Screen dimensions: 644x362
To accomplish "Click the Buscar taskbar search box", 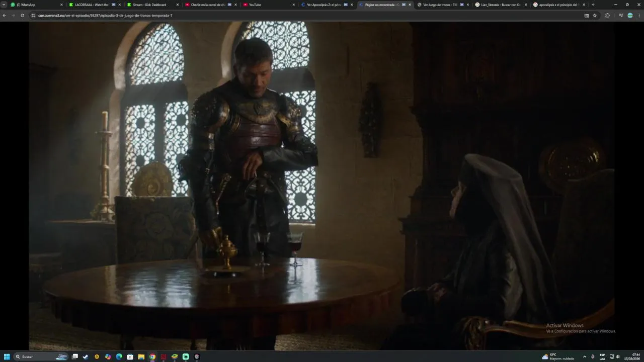I will click(x=41, y=356).
